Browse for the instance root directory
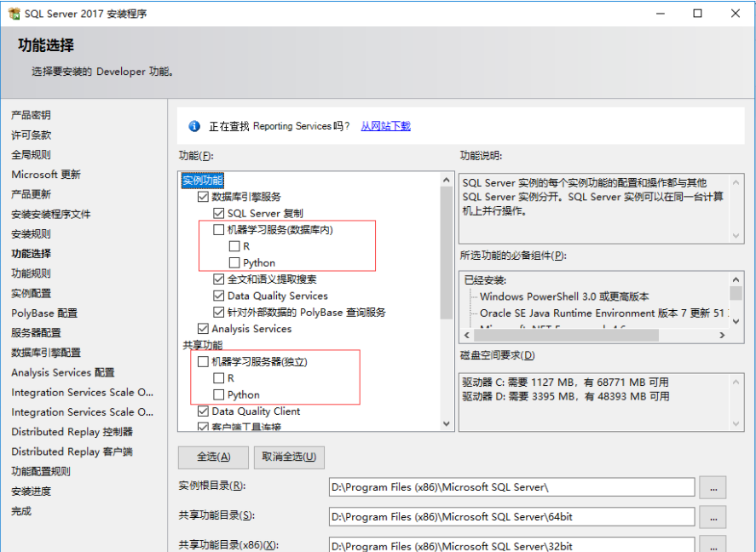756x552 pixels. 713,487
